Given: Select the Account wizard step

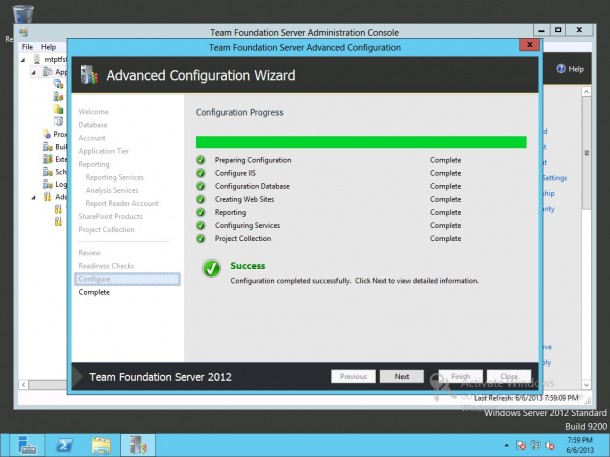Looking at the screenshot, I should (x=92, y=138).
